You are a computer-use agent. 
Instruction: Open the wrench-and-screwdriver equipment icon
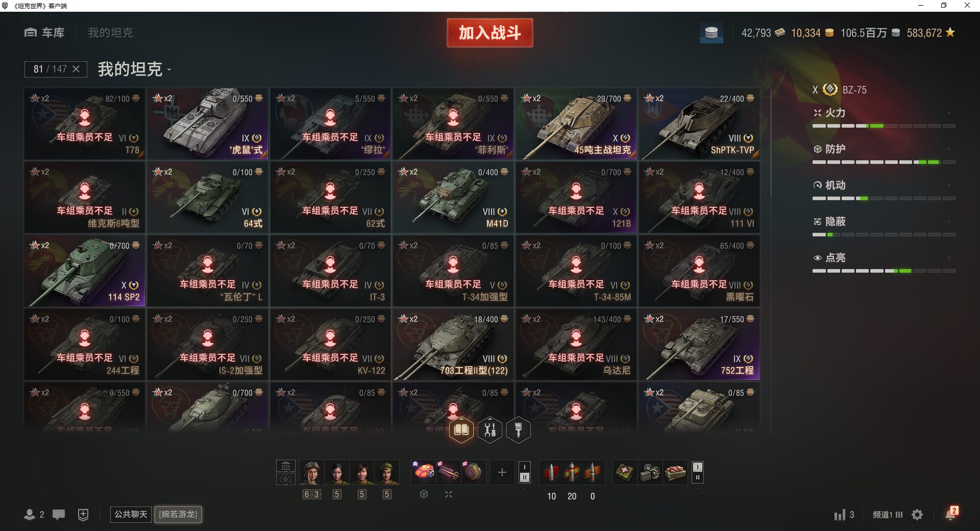(x=490, y=430)
